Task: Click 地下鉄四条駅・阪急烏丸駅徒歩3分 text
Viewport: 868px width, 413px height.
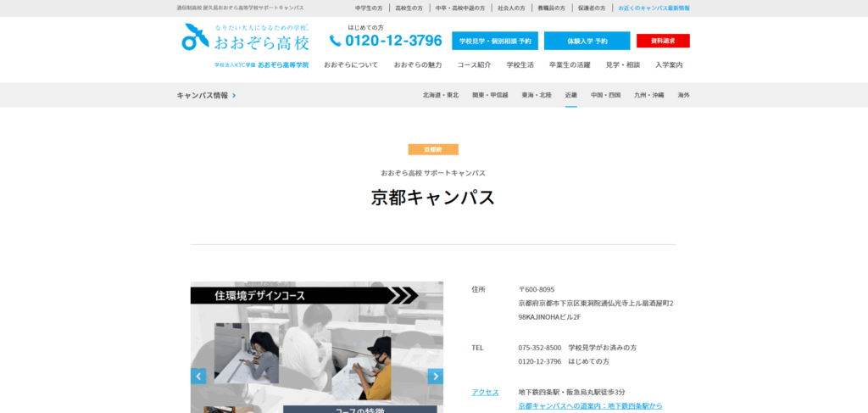Action: click(572, 393)
